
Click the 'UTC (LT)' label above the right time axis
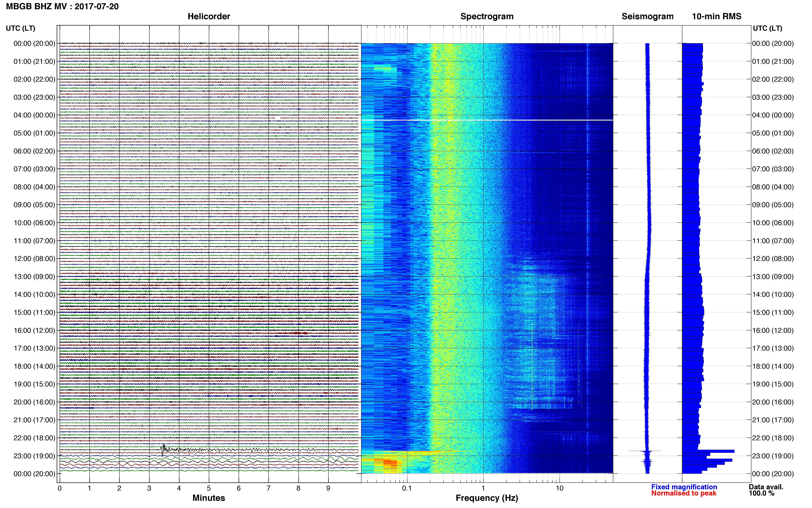pos(767,28)
